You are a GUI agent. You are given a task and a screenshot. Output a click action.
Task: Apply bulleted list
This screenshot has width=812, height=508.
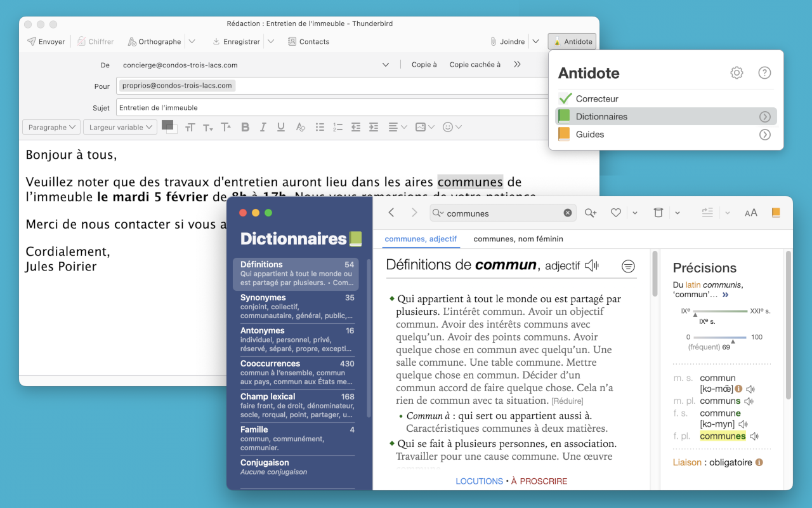(x=320, y=127)
